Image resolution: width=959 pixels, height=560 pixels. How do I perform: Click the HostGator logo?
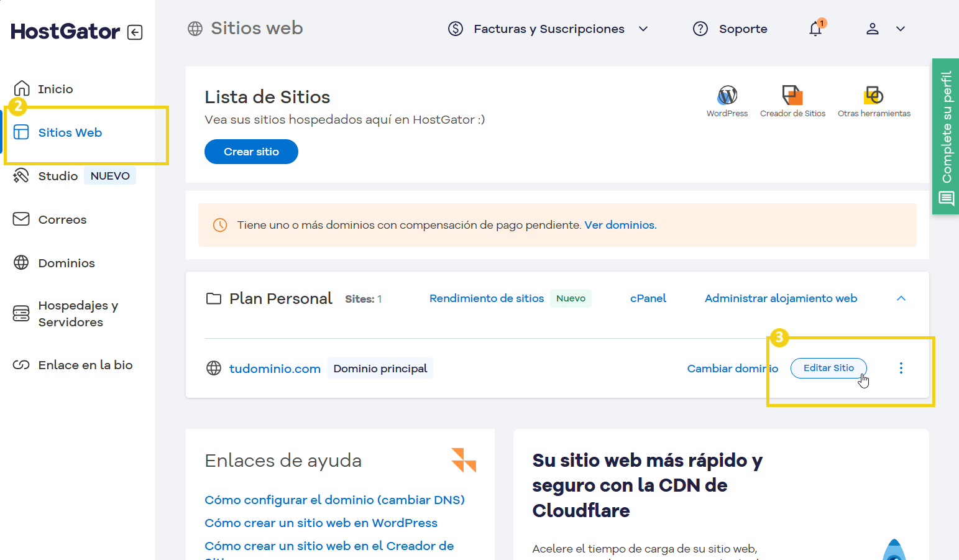coord(65,32)
